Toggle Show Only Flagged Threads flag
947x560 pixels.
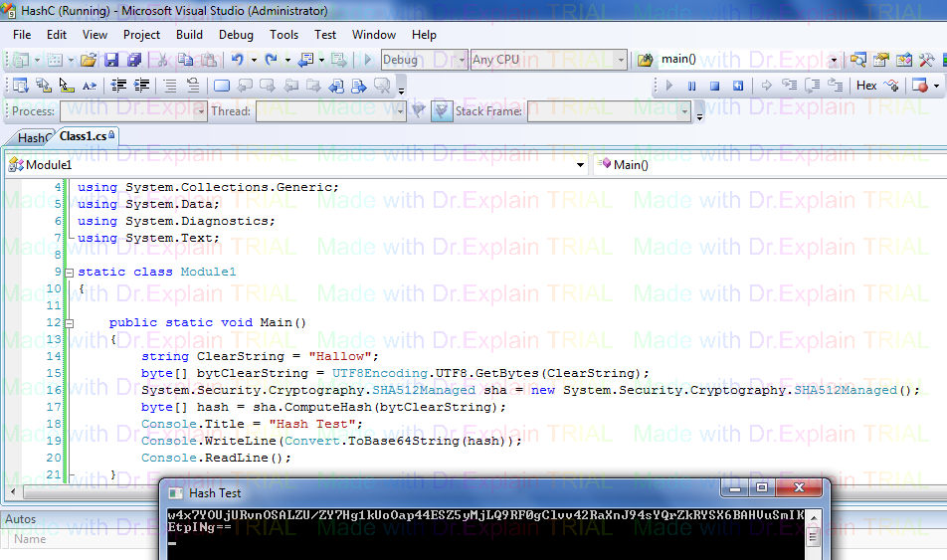[419, 111]
